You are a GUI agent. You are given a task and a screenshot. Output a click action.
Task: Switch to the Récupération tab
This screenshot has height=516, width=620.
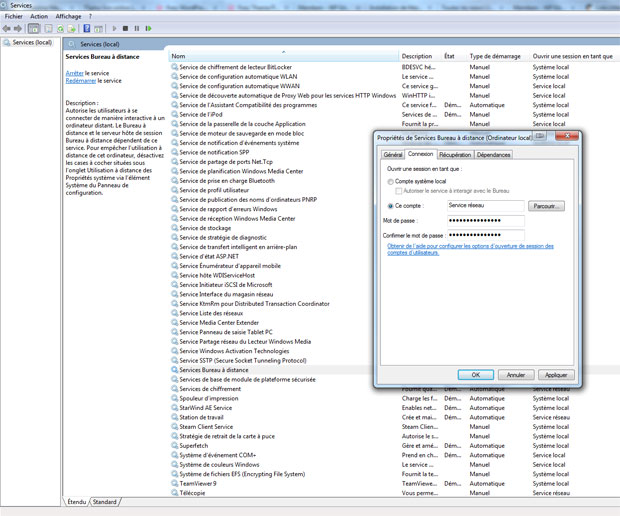pyautogui.click(x=454, y=155)
